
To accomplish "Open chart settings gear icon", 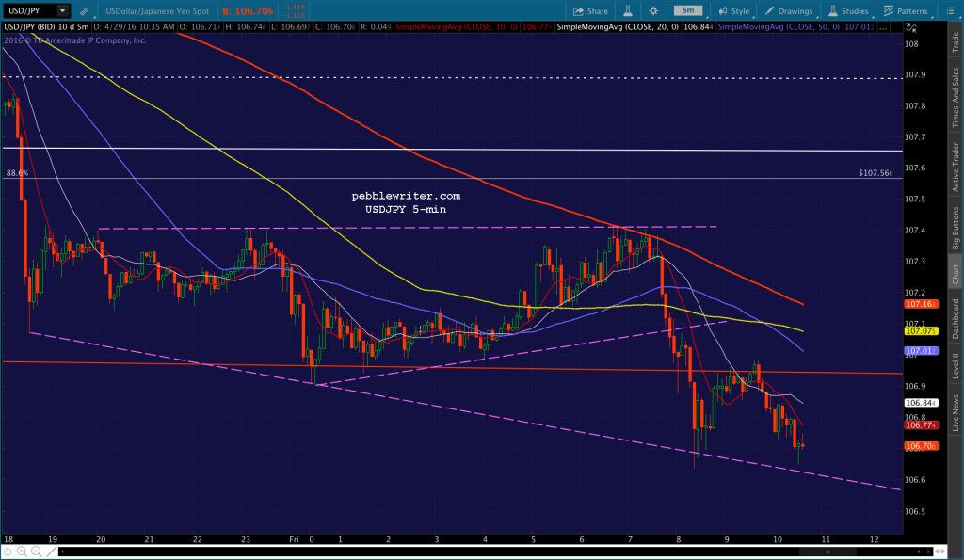I will 653,11.
